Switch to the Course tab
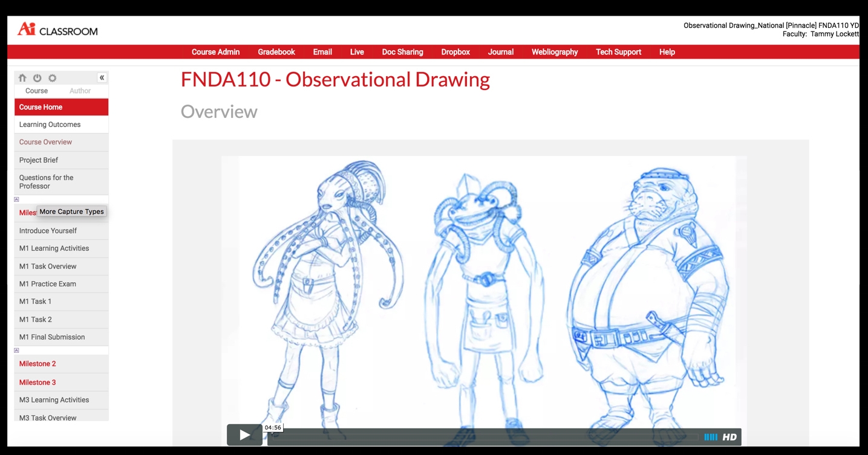Screen dimensions: 868x455 36,91
